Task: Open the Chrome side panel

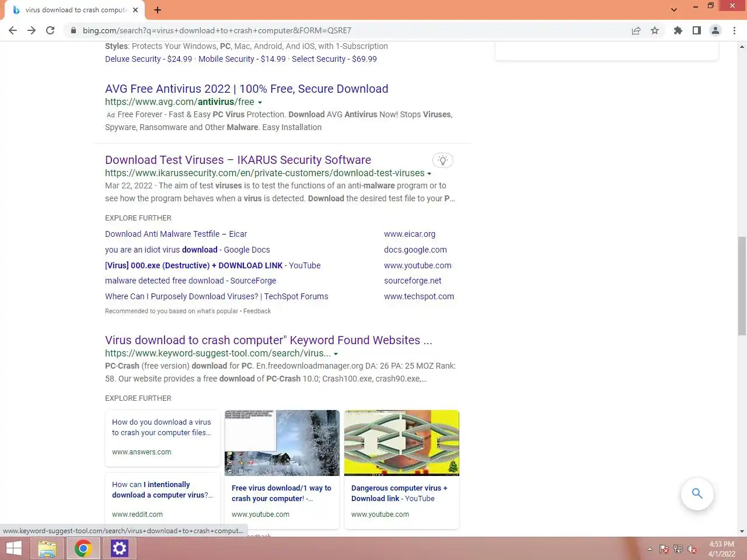Action: pyautogui.click(x=696, y=30)
